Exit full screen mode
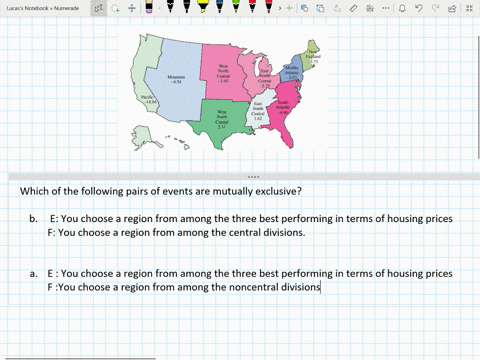Image resolution: width=480 pixels, height=360 pixels. pos(469,8)
